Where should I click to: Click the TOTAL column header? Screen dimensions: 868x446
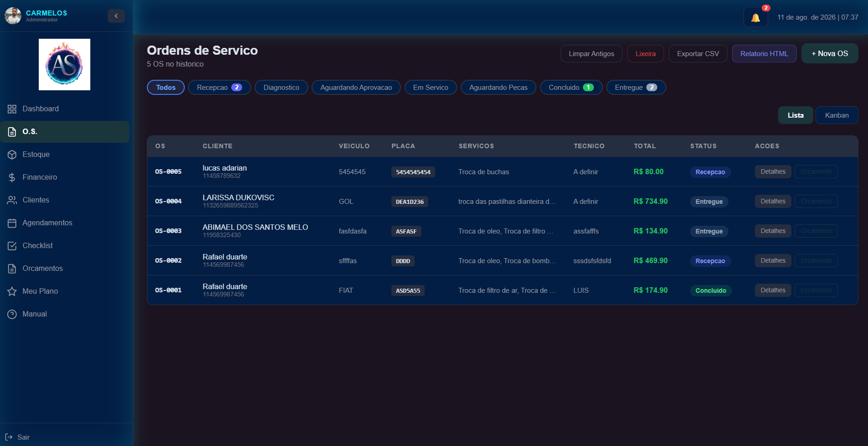click(x=645, y=146)
